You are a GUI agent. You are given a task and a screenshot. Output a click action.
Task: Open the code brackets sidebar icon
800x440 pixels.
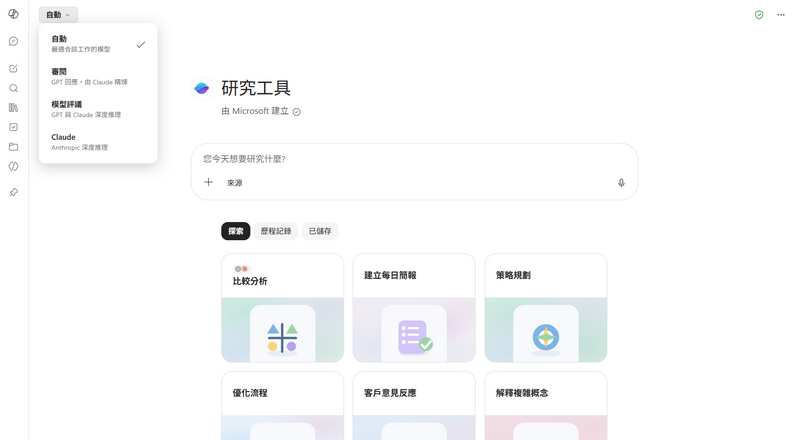[x=14, y=166]
